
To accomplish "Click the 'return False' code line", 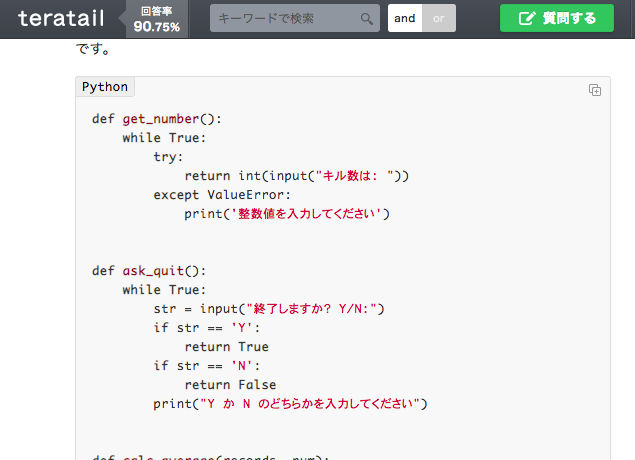I will click(x=230, y=385).
